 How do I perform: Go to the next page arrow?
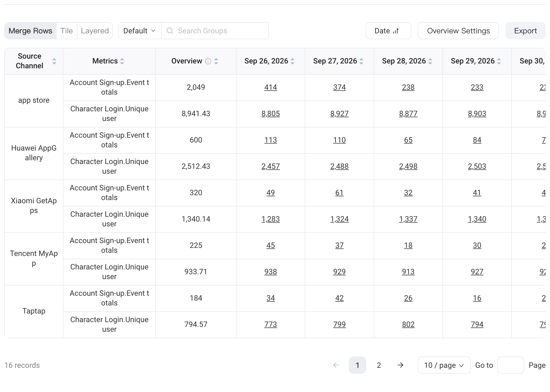pyautogui.click(x=401, y=365)
